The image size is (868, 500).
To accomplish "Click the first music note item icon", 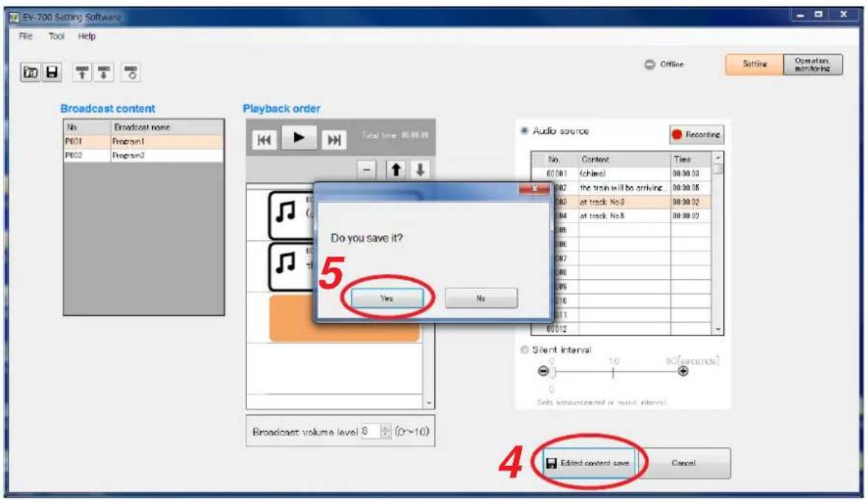I will (285, 212).
